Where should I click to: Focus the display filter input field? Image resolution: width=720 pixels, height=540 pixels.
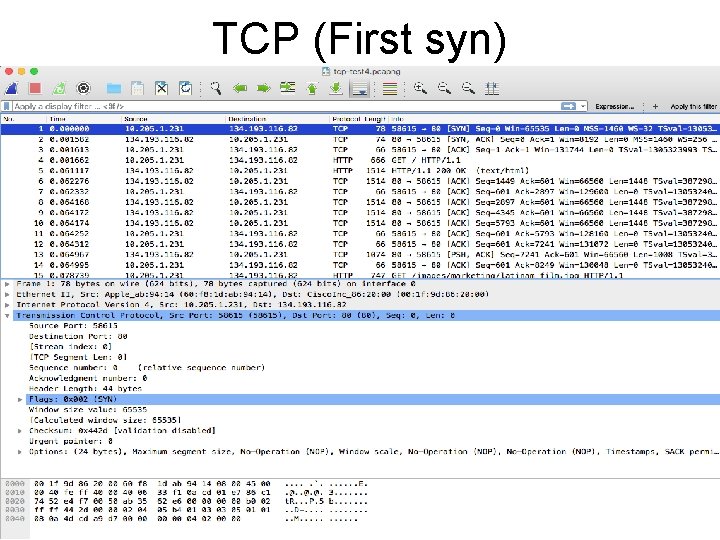[285, 106]
